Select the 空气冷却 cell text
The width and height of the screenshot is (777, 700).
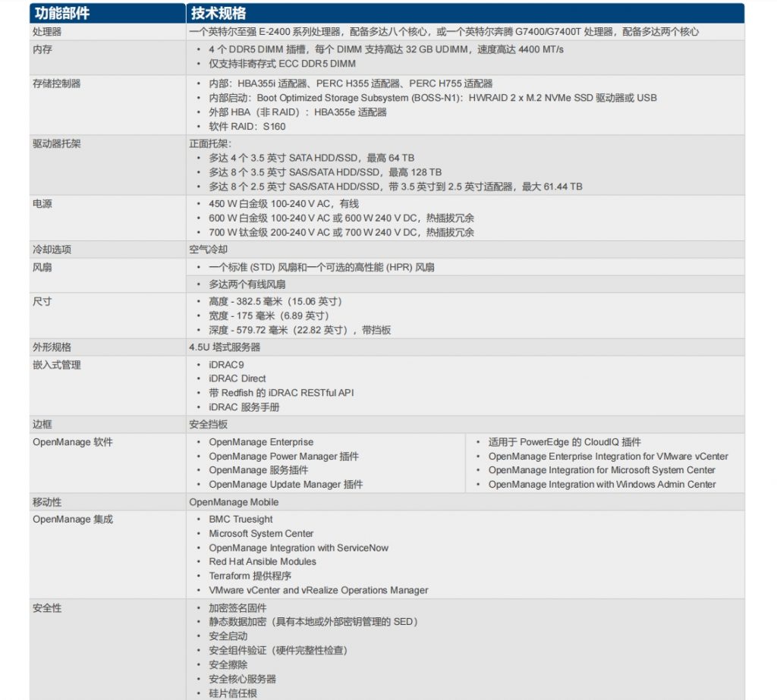(208, 250)
